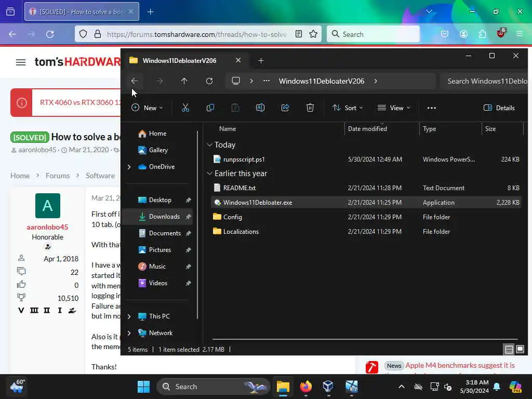Open Tom's Hardware hamburger menu

[x=21, y=62]
